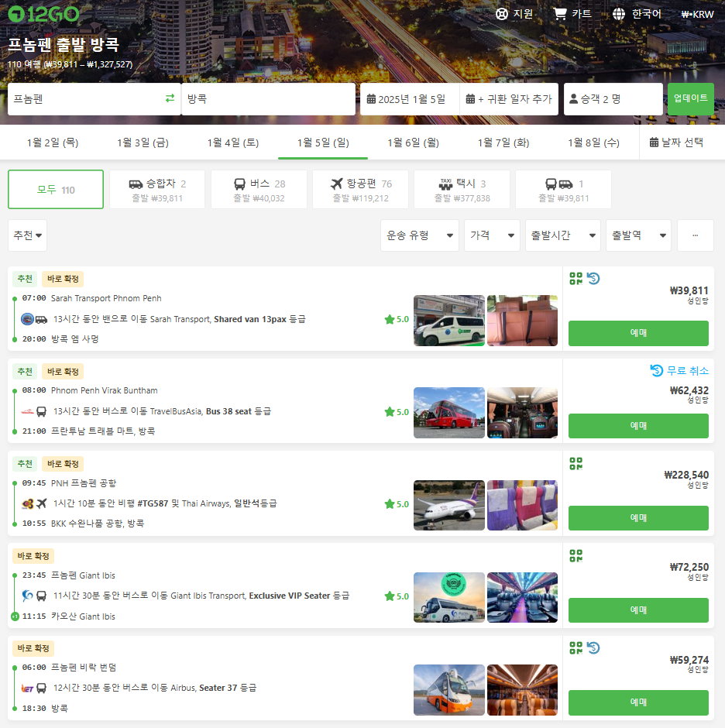The height and width of the screenshot is (728, 725).
Task: Select date tab 1월 8일 (수)
Action: (593, 143)
